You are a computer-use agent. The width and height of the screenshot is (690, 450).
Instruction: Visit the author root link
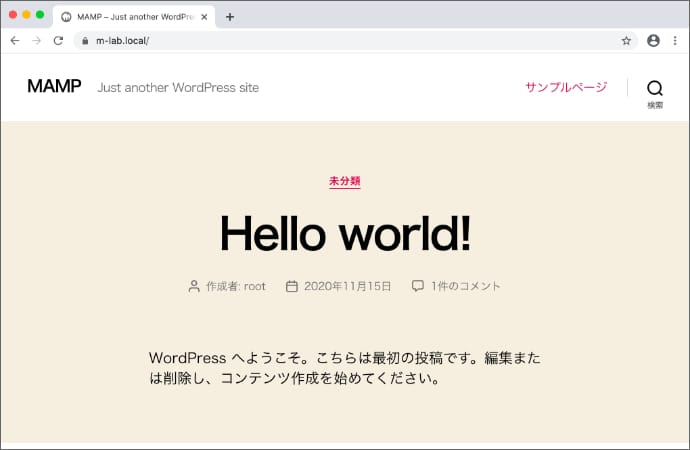click(x=254, y=286)
